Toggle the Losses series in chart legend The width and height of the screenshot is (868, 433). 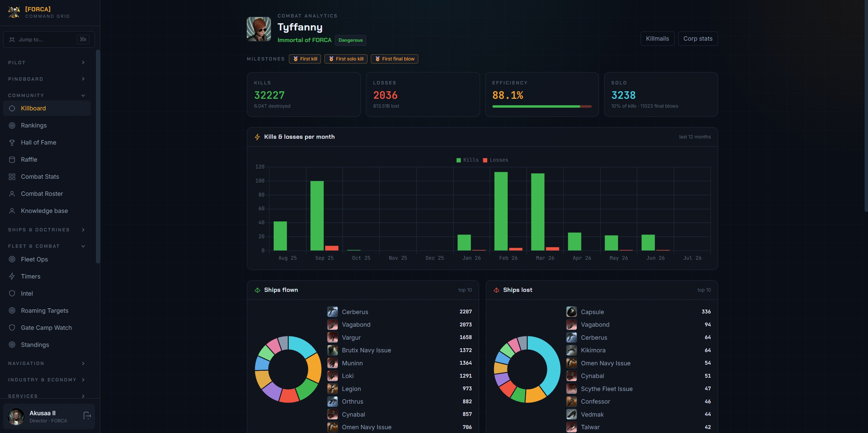point(495,160)
